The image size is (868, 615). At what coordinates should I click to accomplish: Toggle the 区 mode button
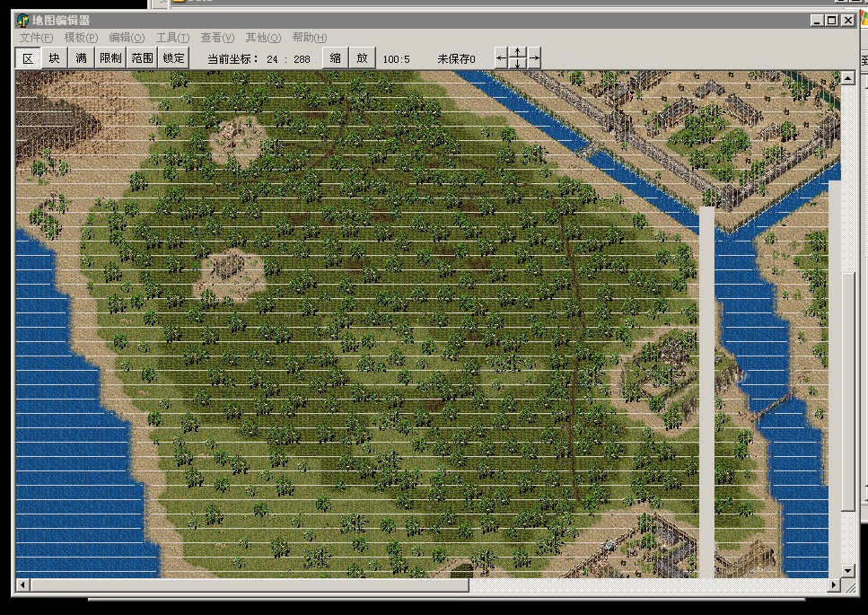28,58
